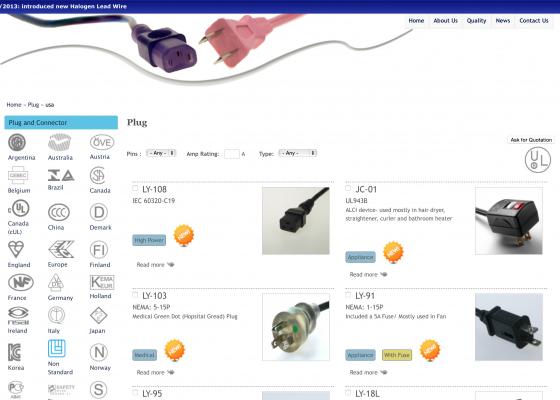This screenshot has width=560, height=400.
Task: Open the Australia plug standard icon
Action: pyautogui.click(x=60, y=142)
